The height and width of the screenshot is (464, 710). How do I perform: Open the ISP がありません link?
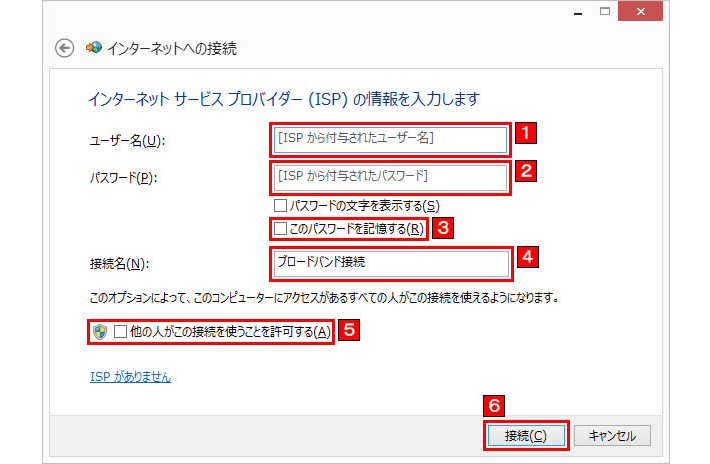coord(130,377)
